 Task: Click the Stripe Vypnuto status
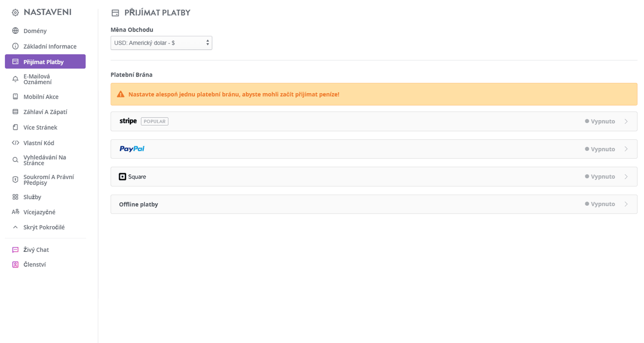pyautogui.click(x=600, y=121)
